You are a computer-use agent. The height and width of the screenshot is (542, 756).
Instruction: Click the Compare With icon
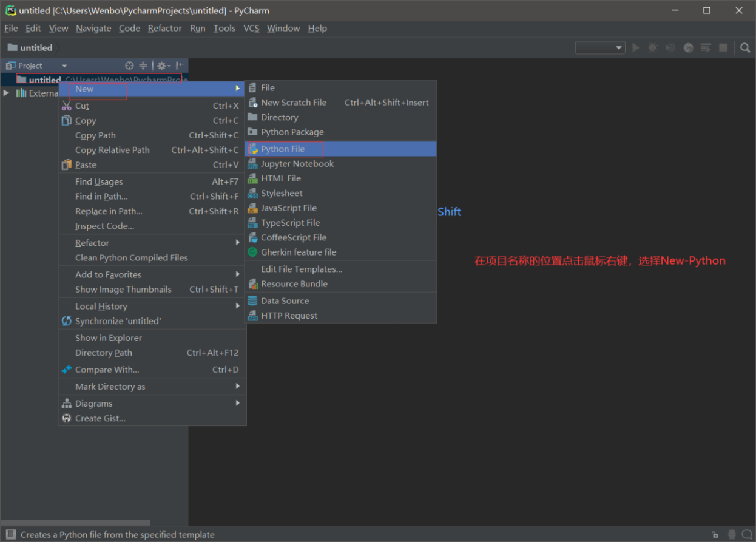tap(67, 370)
